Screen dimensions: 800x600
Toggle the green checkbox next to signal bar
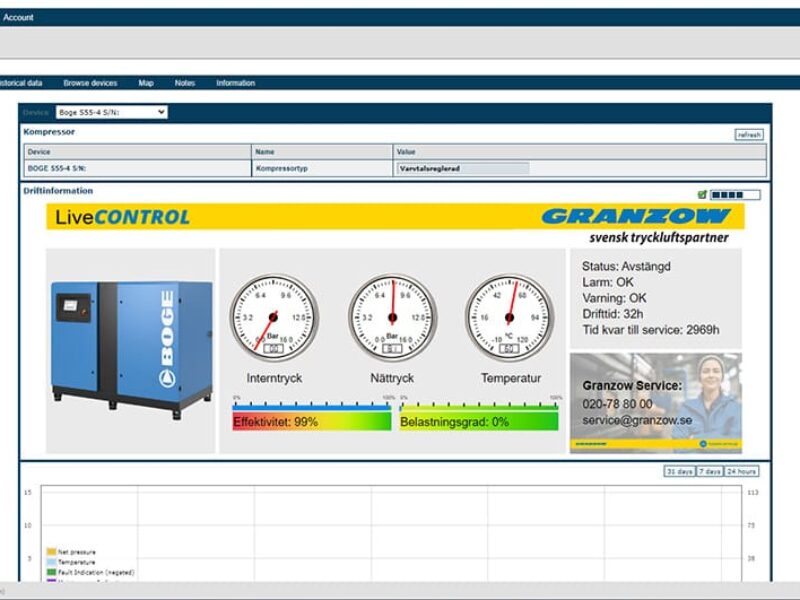point(702,195)
